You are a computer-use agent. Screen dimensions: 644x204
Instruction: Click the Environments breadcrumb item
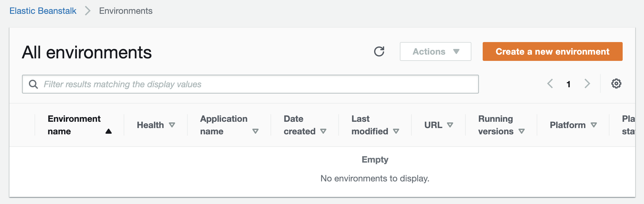coord(126,11)
